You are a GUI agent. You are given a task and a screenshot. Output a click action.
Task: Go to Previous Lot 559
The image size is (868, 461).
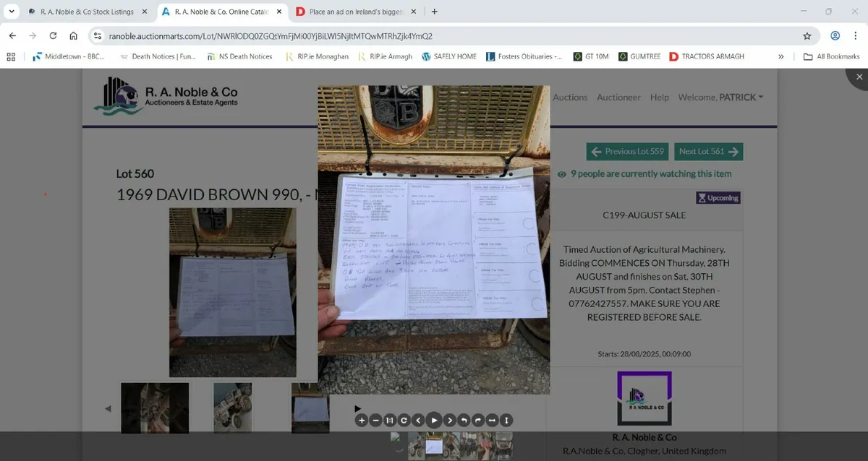pyautogui.click(x=627, y=152)
